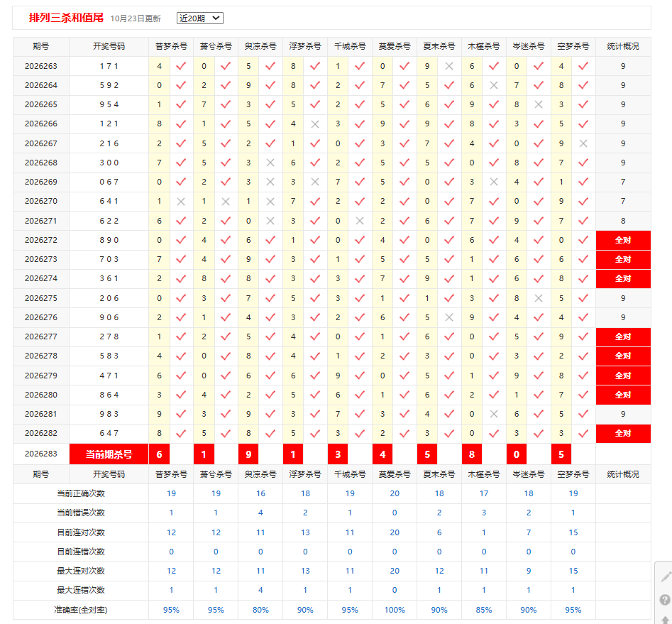The width and height of the screenshot is (672, 624).
Task: Click the 80% accuracy value
Action: (x=260, y=610)
